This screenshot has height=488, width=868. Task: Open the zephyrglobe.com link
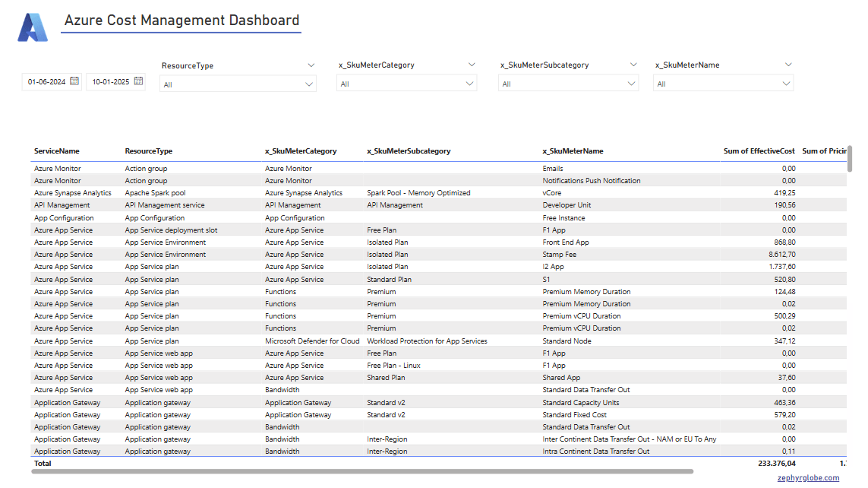click(808, 477)
